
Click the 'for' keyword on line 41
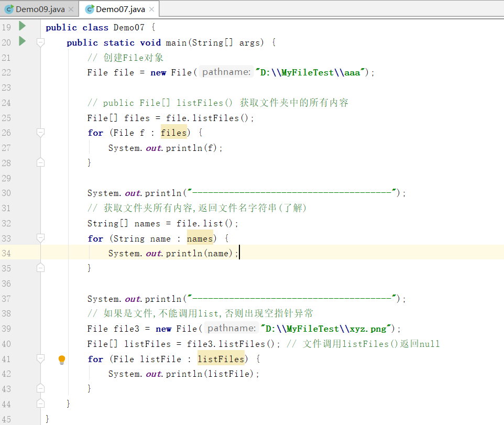(x=95, y=359)
